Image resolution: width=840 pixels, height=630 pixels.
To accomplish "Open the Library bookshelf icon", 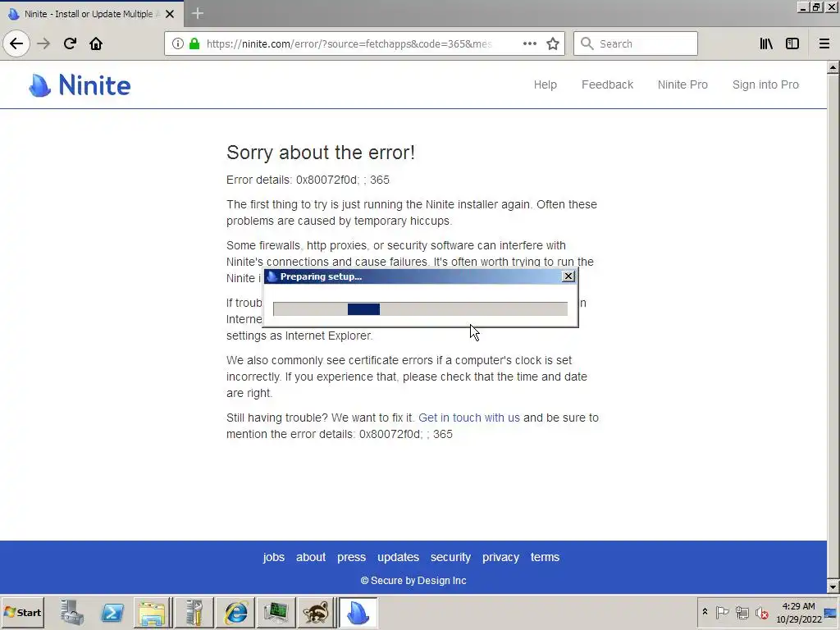I will click(766, 43).
